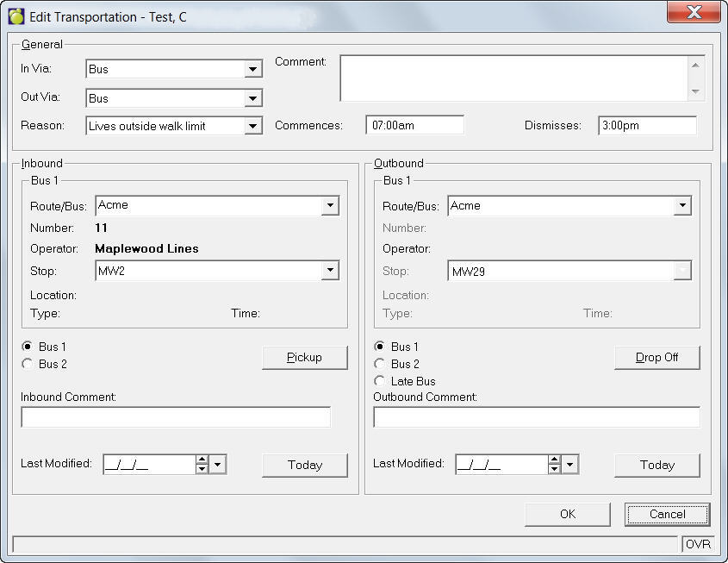Select Outbound Late Bus option
The width and height of the screenshot is (728, 563).
(380, 381)
